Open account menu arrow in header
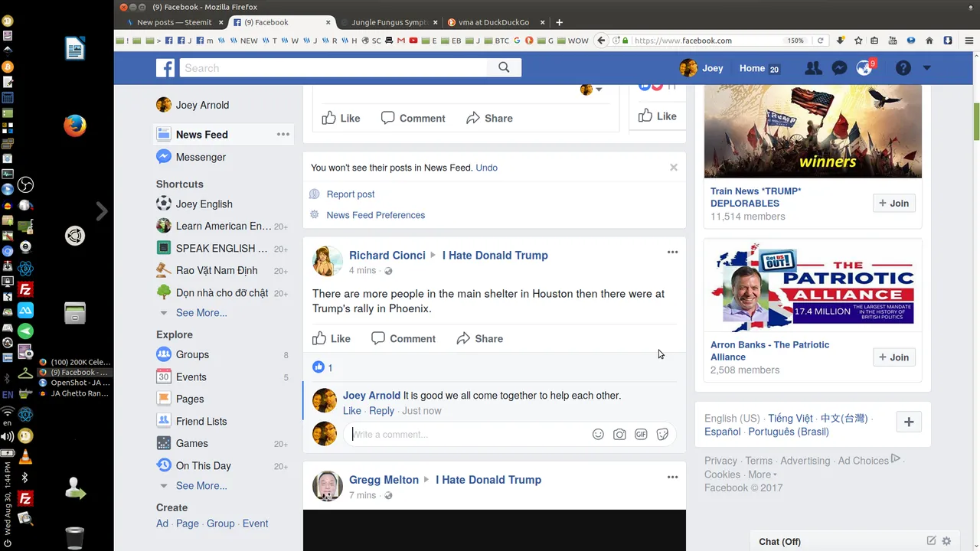 click(x=926, y=68)
